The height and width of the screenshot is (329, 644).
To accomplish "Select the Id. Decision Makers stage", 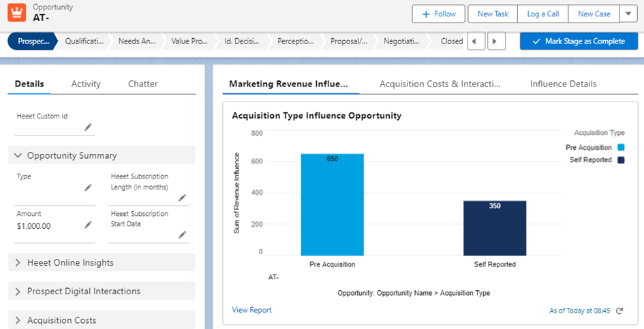I will click(x=243, y=41).
